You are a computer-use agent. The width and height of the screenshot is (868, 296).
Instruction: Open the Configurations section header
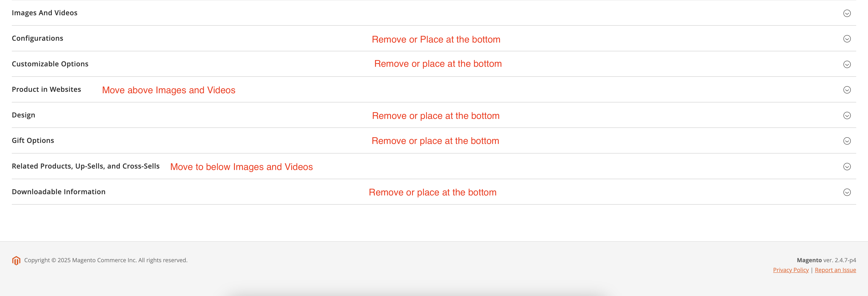pyautogui.click(x=37, y=38)
